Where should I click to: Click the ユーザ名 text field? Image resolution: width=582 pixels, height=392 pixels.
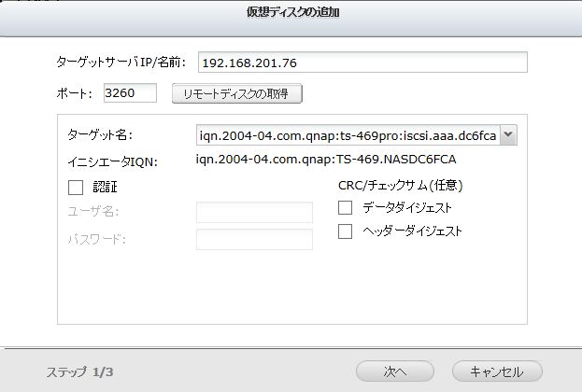[x=254, y=212]
